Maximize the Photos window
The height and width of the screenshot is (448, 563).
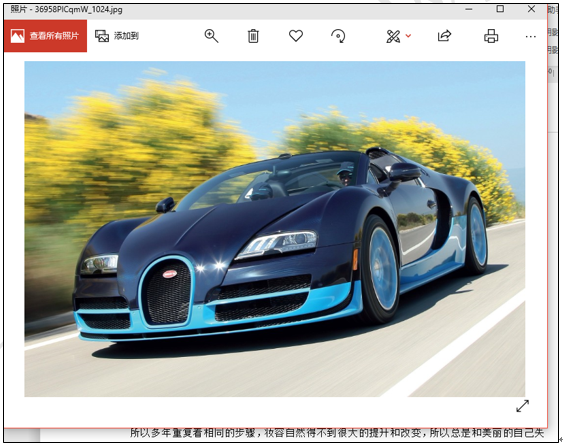pos(500,9)
